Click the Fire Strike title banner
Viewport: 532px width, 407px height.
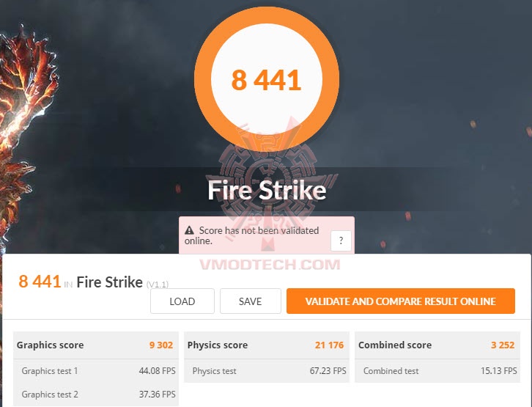point(267,190)
